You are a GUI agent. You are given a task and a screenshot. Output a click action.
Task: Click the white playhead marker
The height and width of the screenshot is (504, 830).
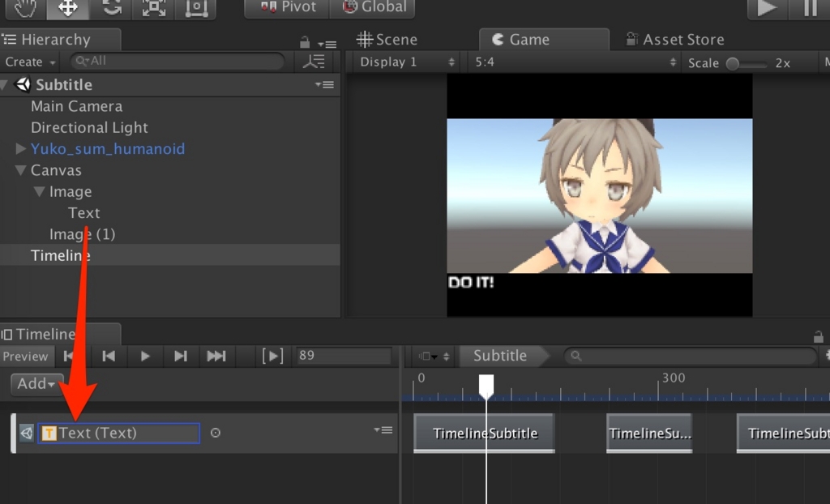(486, 386)
